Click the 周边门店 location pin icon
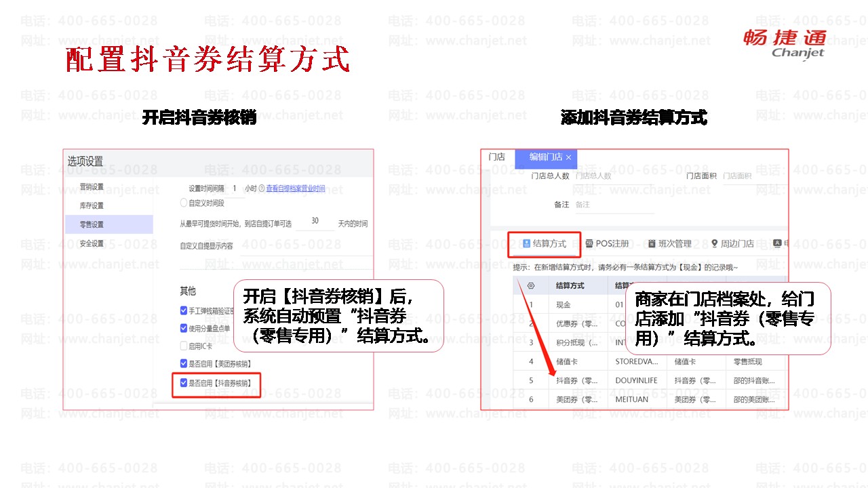Viewport: 868px width, 488px height. (x=714, y=244)
